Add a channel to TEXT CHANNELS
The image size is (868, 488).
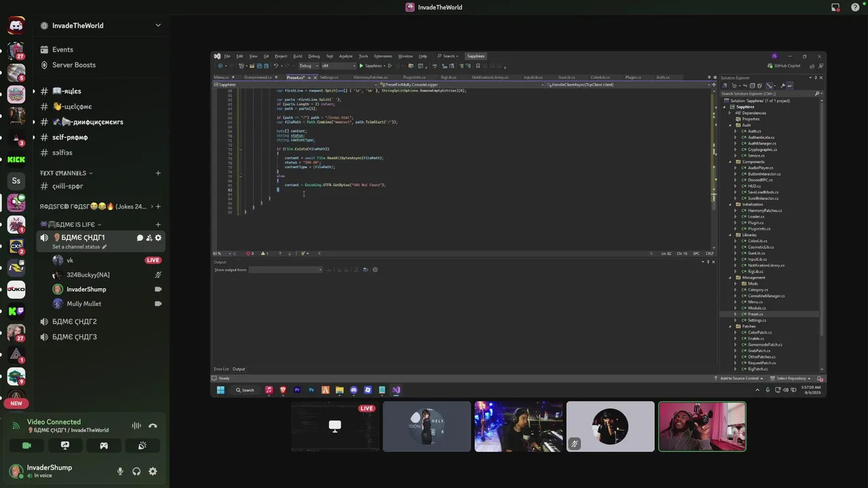(158, 173)
